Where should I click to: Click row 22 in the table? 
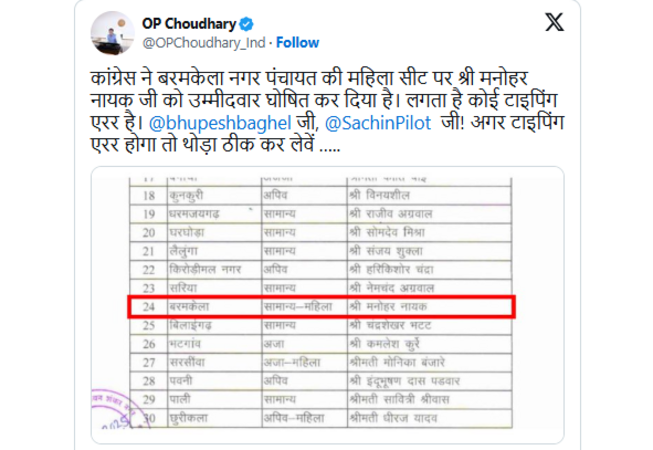321,270
